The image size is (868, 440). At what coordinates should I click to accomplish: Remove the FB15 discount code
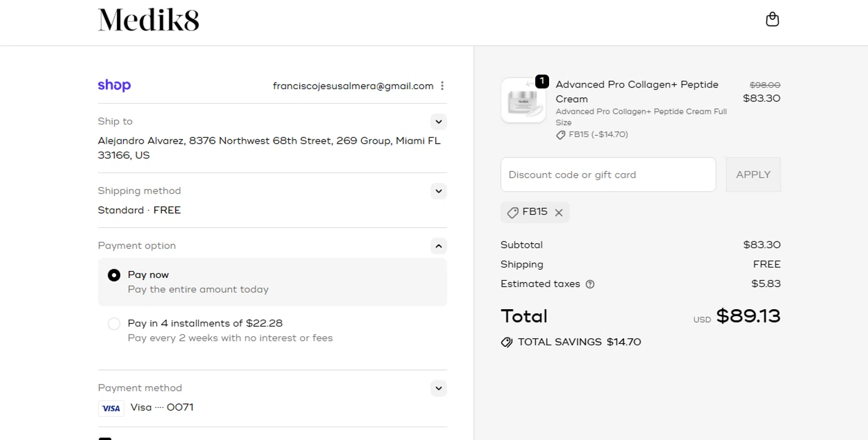[558, 212]
